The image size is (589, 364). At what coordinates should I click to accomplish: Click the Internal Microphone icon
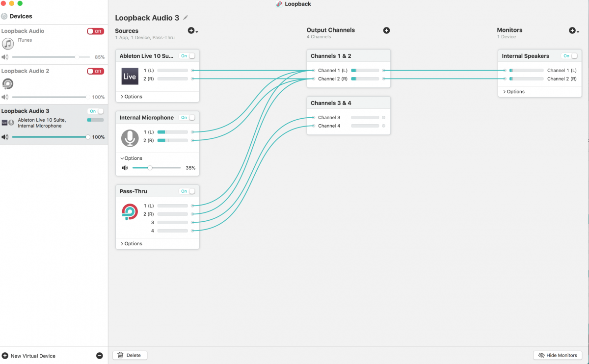130,138
